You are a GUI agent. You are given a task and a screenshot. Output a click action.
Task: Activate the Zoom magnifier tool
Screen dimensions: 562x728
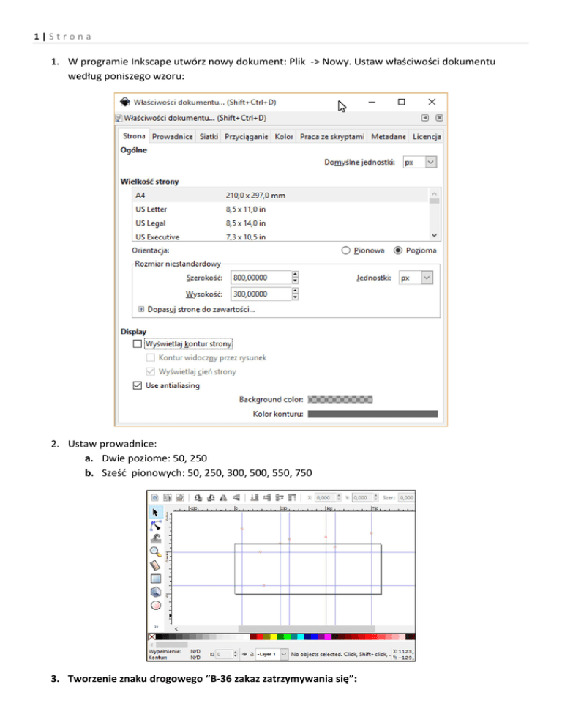pos(155,552)
